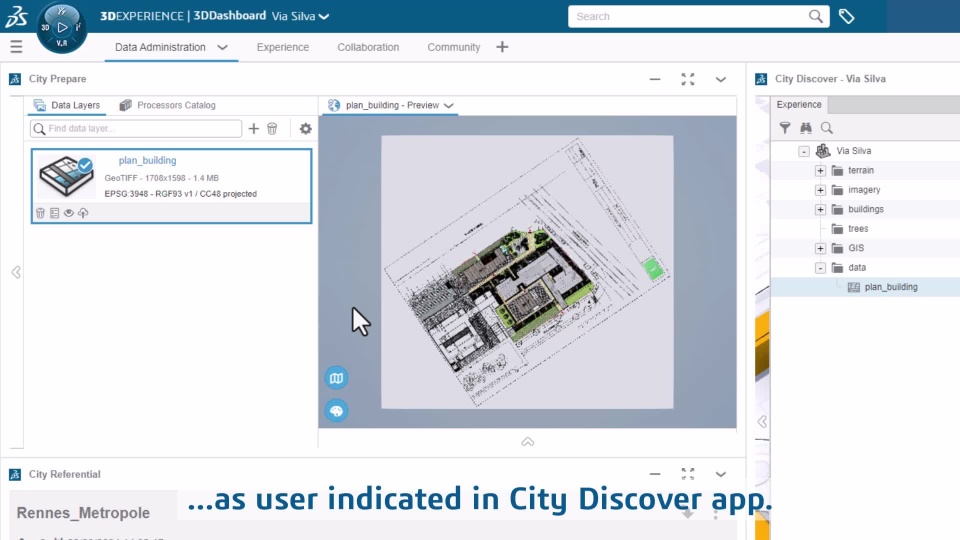Delete selected layers using toolbar trash icon

click(x=272, y=129)
